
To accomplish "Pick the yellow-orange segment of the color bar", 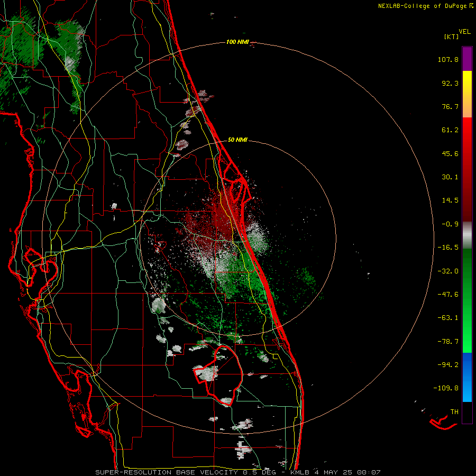I will (467, 94).
